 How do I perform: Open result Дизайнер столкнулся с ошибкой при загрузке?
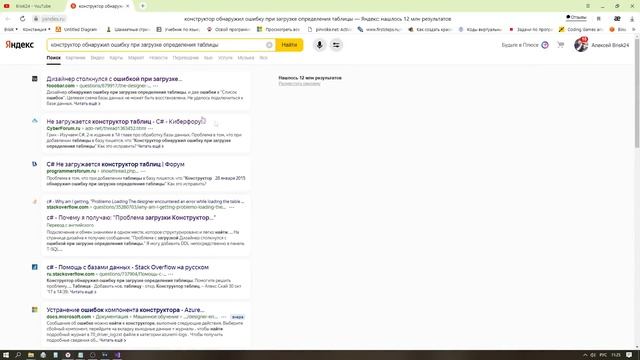click(x=114, y=79)
